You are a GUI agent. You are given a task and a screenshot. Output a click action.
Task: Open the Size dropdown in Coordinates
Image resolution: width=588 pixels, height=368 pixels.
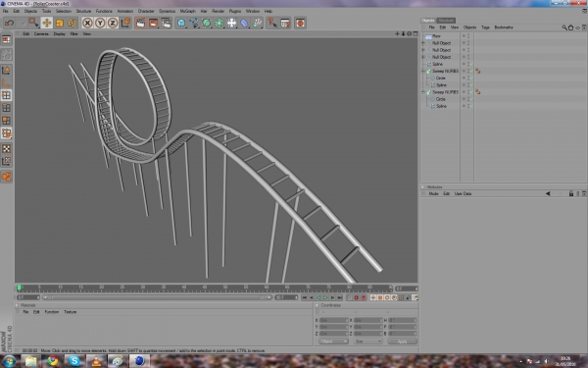coord(367,342)
